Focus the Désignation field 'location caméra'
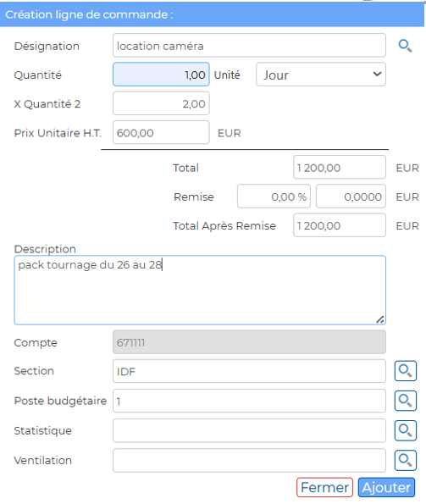The height and width of the screenshot is (504, 426). pyautogui.click(x=249, y=46)
